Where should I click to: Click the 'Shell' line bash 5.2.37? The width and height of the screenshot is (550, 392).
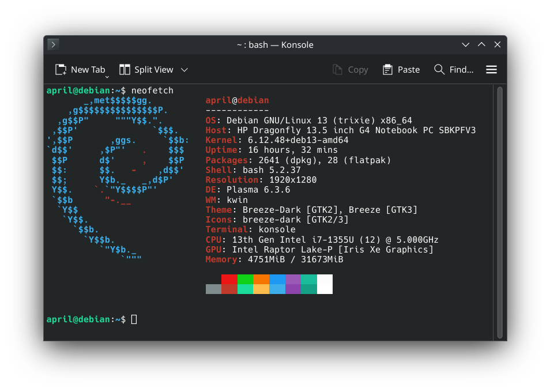coord(253,170)
